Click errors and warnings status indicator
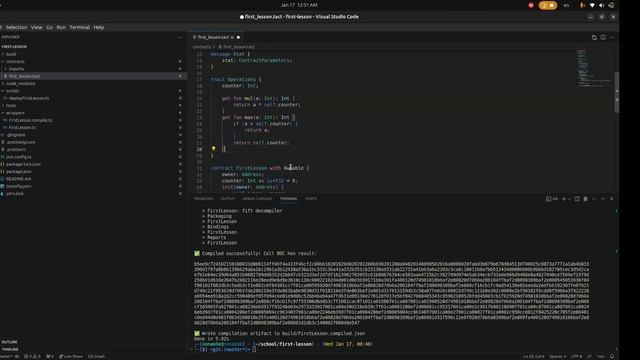This screenshot has width=640, height=360. (32, 356)
